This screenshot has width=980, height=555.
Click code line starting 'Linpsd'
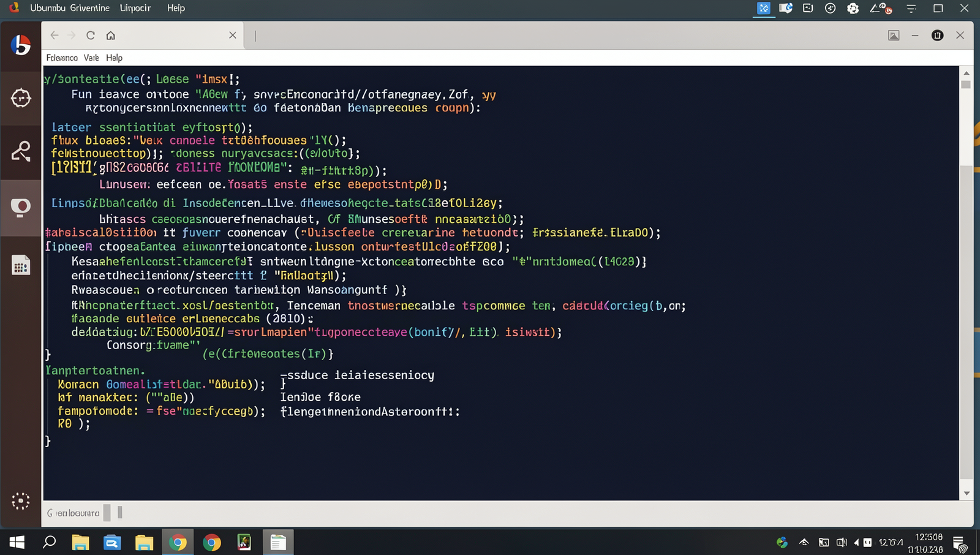click(x=277, y=203)
